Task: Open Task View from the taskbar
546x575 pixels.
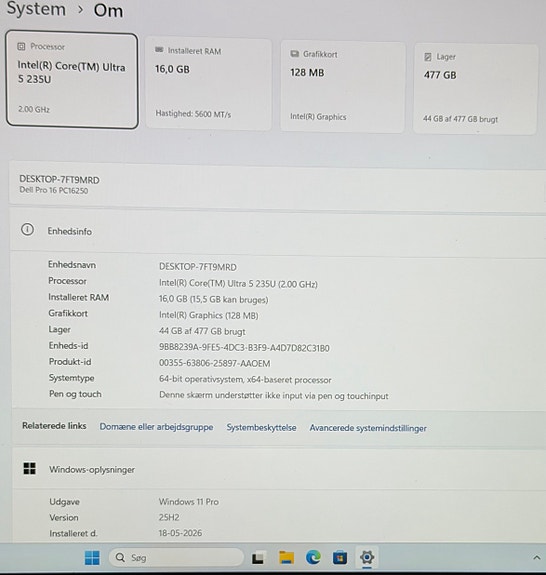Action: tap(258, 558)
